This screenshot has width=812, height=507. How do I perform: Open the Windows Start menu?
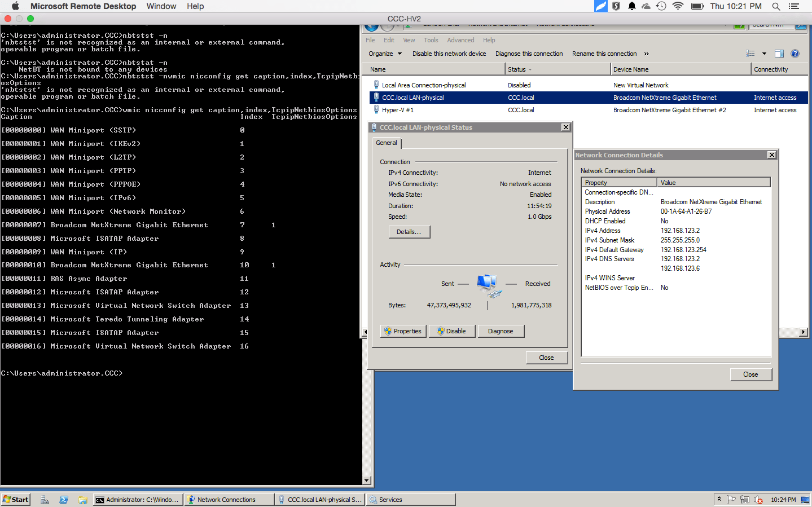click(15, 500)
